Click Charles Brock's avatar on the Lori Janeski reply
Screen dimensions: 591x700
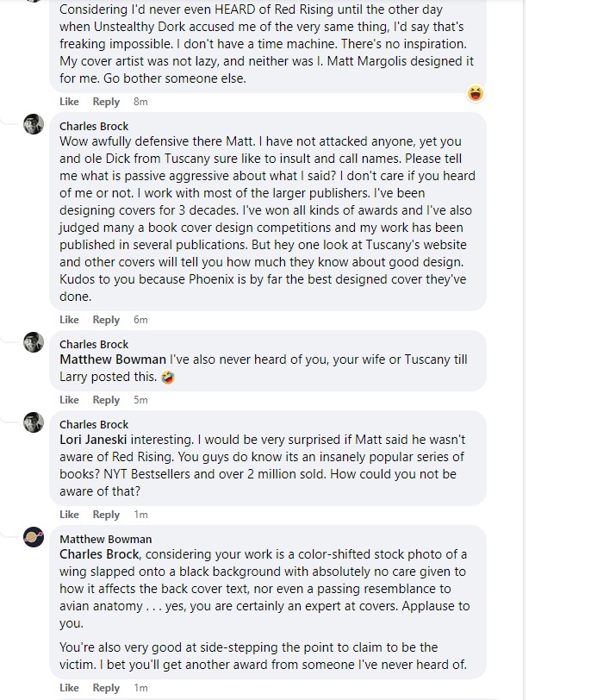[x=34, y=422]
